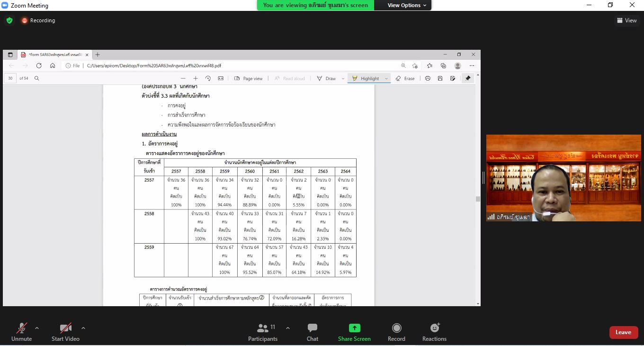
Task: Expand participants options arrow
Action: pyautogui.click(x=287, y=328)
